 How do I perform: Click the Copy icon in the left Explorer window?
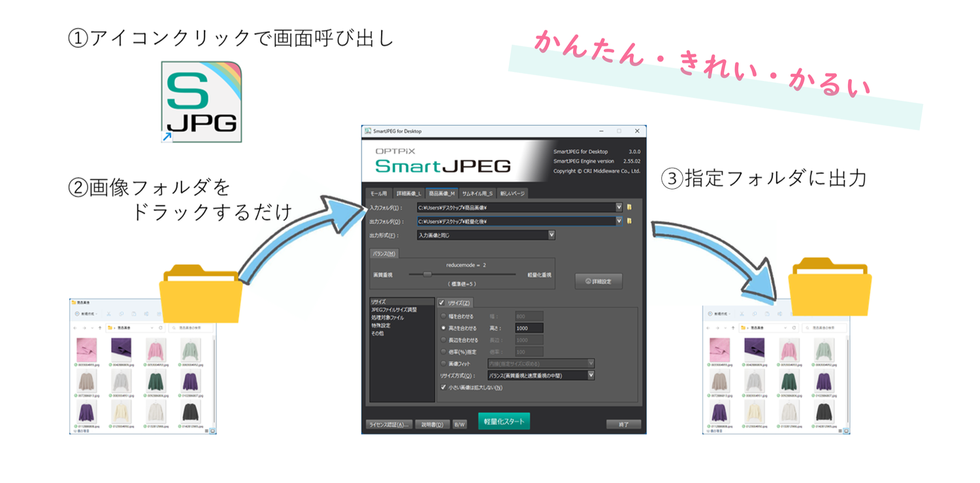121,314
